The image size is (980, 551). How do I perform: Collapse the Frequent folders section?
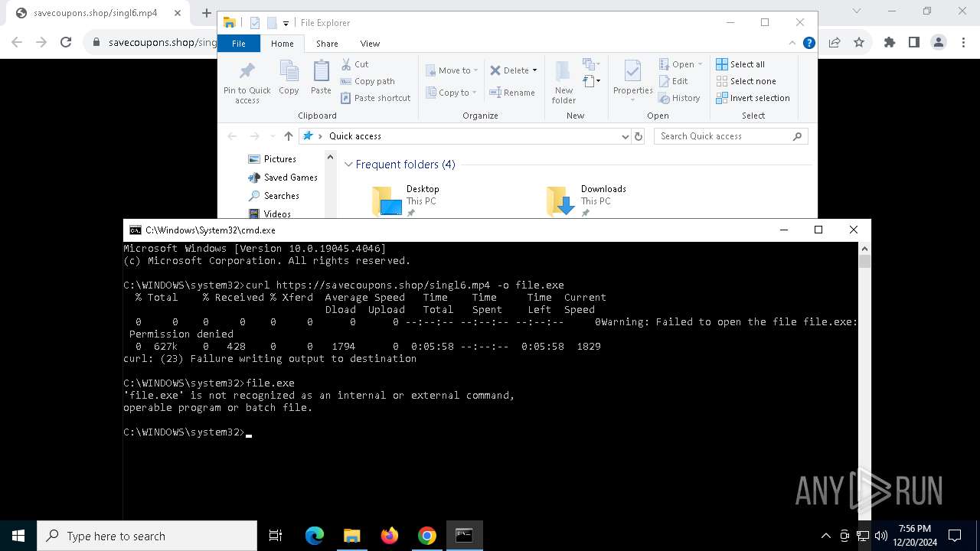(x=348, y=165)
